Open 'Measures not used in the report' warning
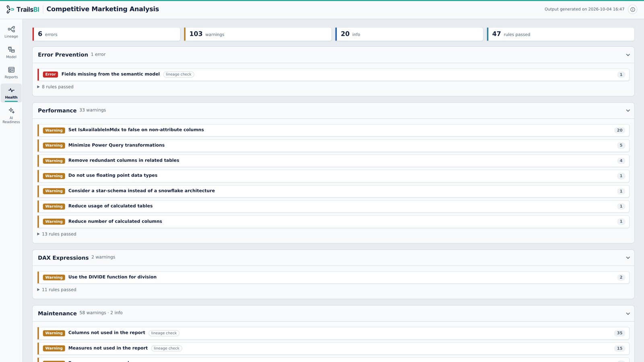Screen dimensions: 644x362 click(333, 348)
